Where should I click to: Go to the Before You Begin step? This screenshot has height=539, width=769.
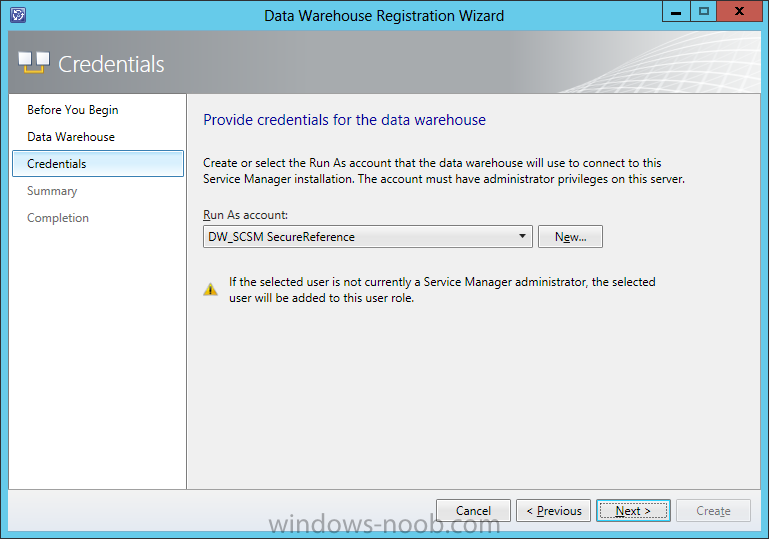(73, 110)
